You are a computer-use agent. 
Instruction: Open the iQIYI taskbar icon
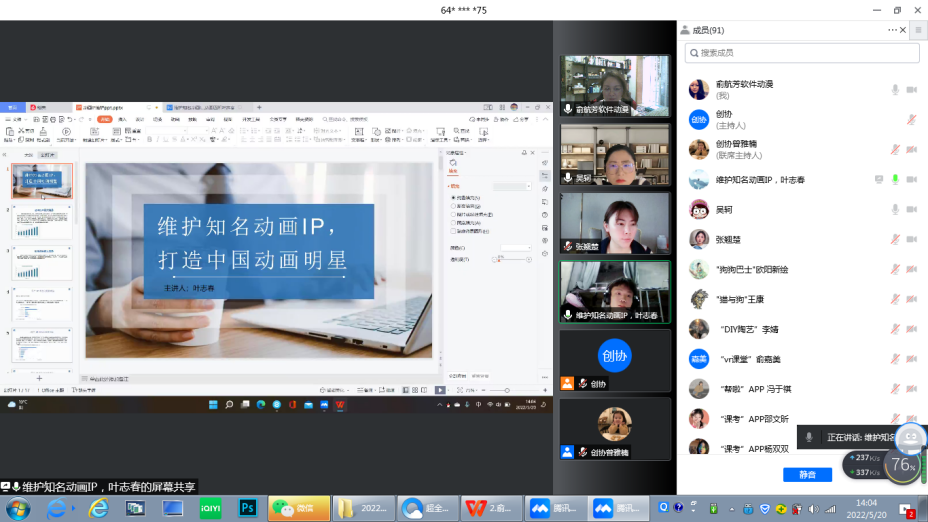pyautogui.click(x=210, y=508)
